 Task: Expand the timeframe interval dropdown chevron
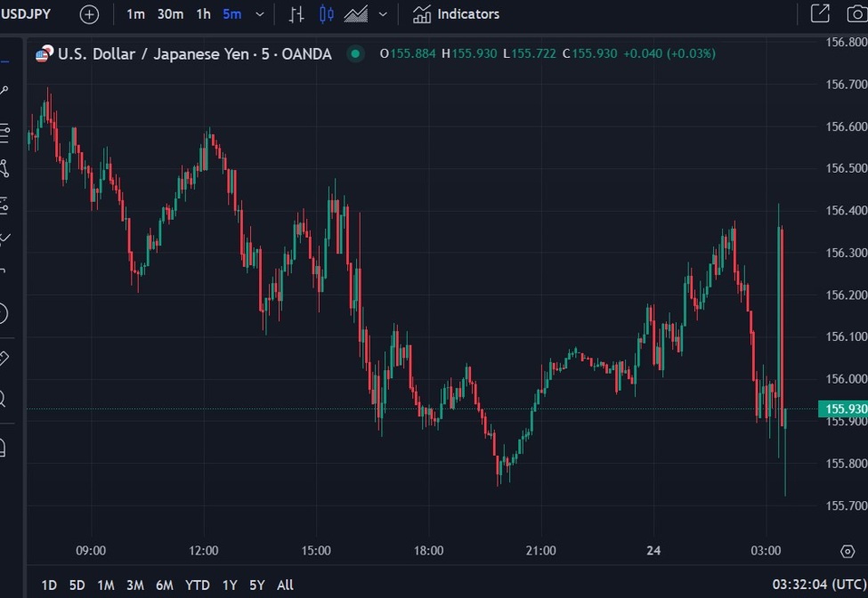[x=260, y=14]
